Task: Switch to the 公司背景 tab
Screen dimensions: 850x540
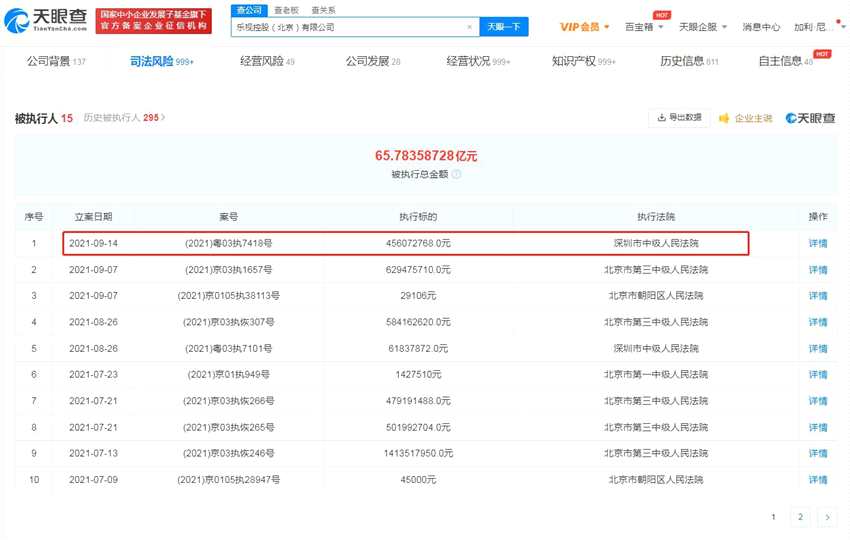Action: (x=56, y=61)
